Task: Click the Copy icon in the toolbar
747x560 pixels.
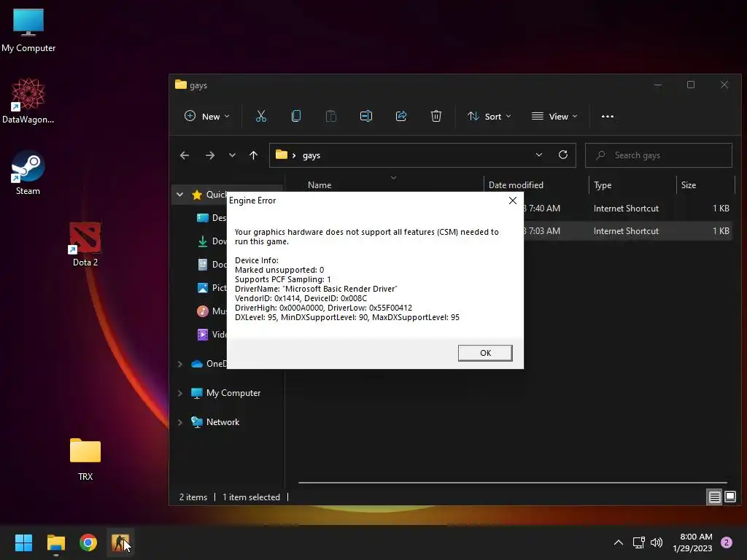Action: point(296,116)
